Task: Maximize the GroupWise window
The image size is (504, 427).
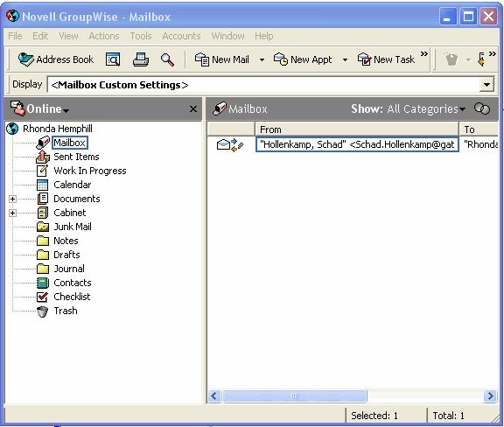Action: (x=468, y=16)
